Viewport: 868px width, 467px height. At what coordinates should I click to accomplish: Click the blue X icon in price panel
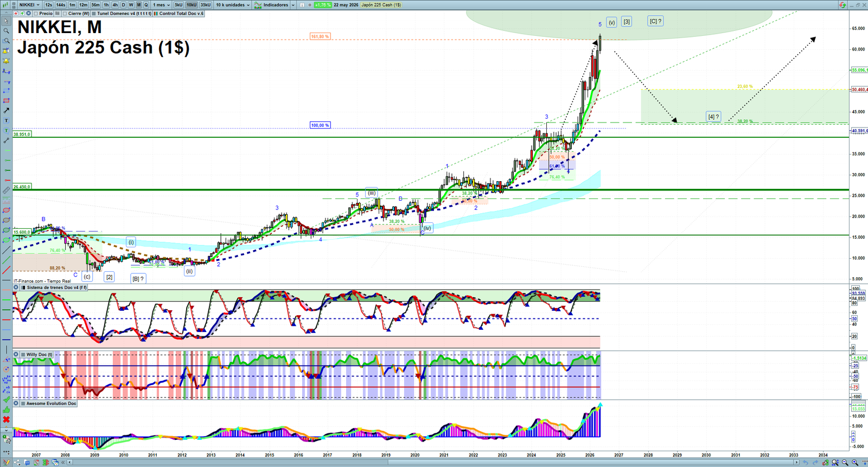point(28,14)
